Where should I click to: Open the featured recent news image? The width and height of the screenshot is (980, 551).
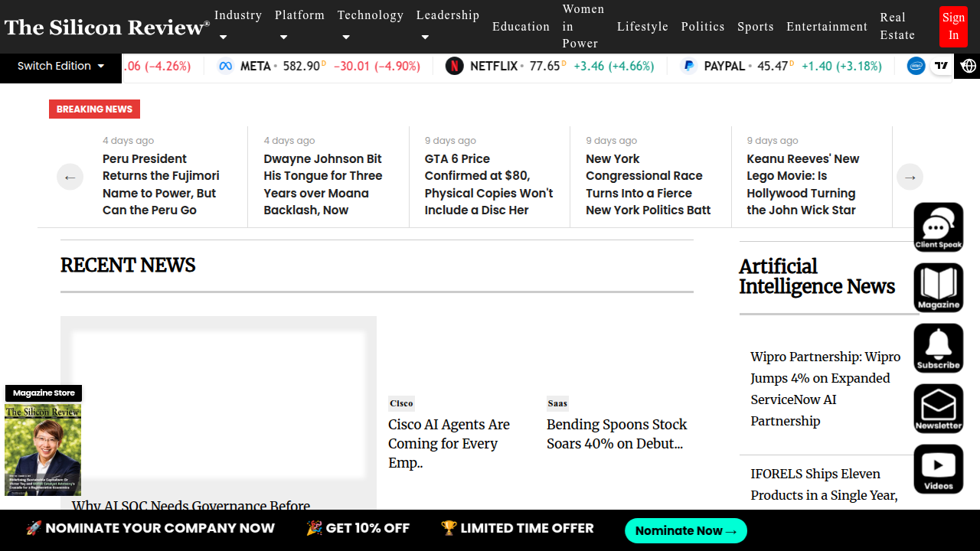218,405
